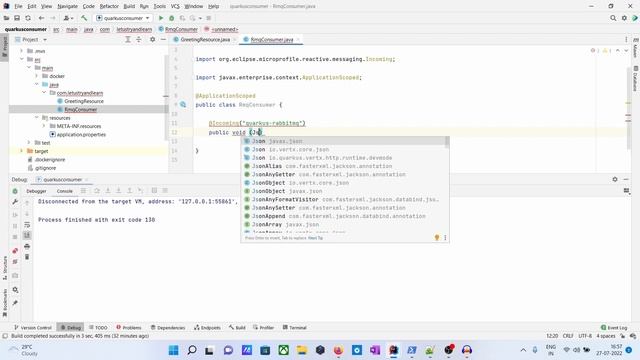Select the Console tab in Debug panel
This screenshot has height=360, width=640.
click(64, 191)
